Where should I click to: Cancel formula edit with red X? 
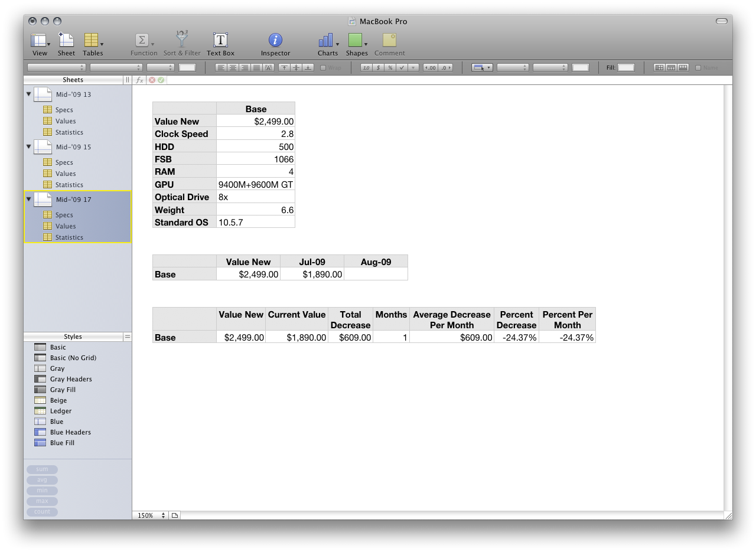click(152, 80)
